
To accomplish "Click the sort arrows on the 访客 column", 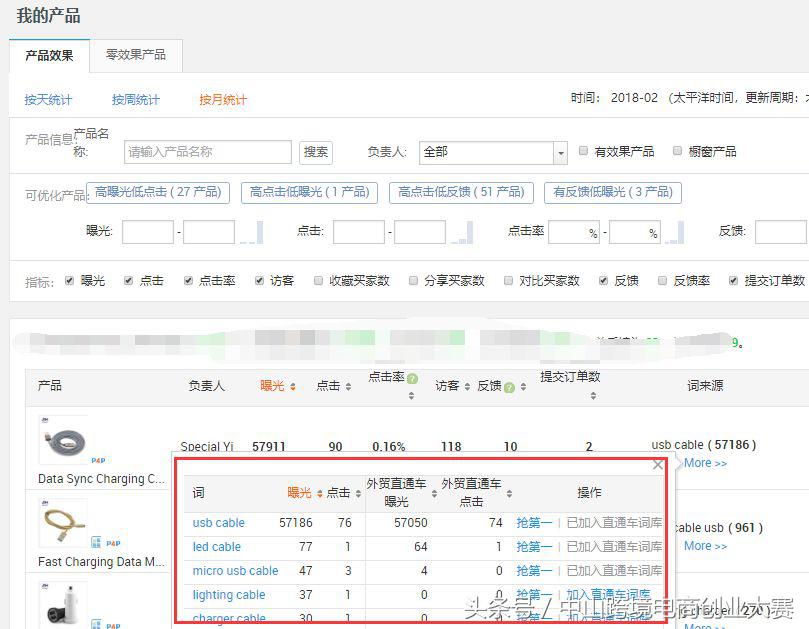I will (468, 385).
